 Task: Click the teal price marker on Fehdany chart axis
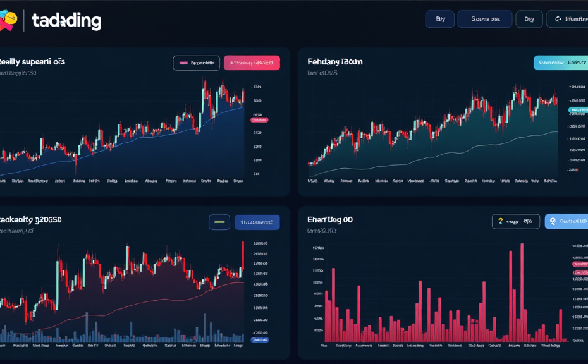coord(578,110)
